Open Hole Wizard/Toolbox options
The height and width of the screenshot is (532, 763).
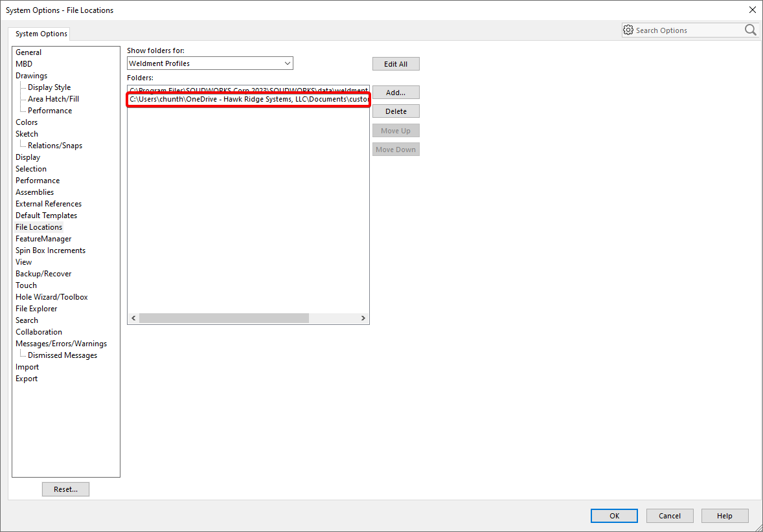(x=52, y=298)
